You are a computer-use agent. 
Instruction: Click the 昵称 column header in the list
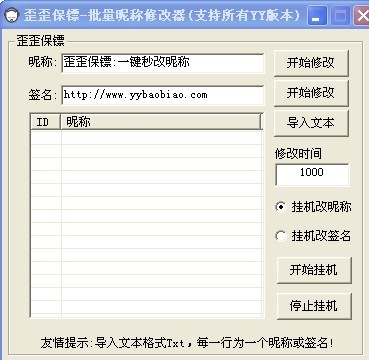(161, 122)
